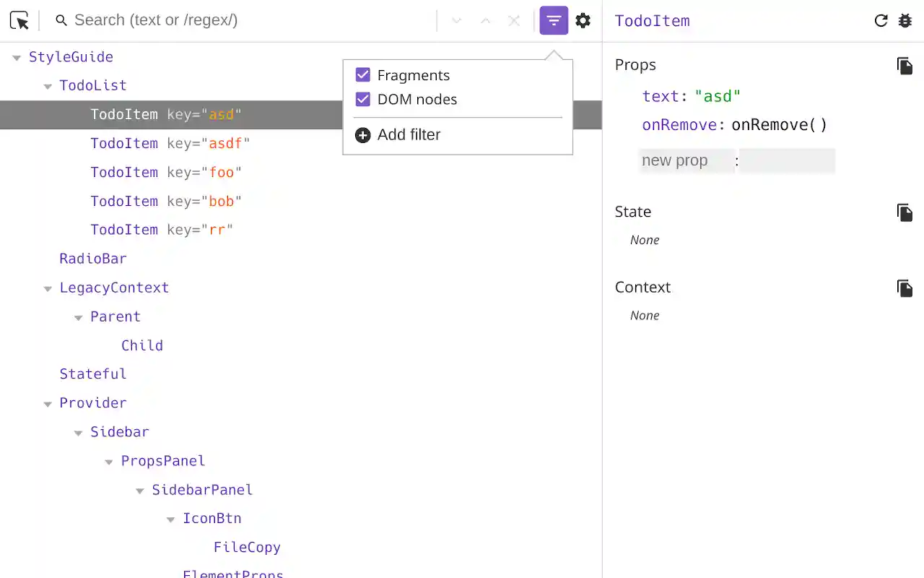
Task: Copy the State section contents
Action: coord(905,212)
